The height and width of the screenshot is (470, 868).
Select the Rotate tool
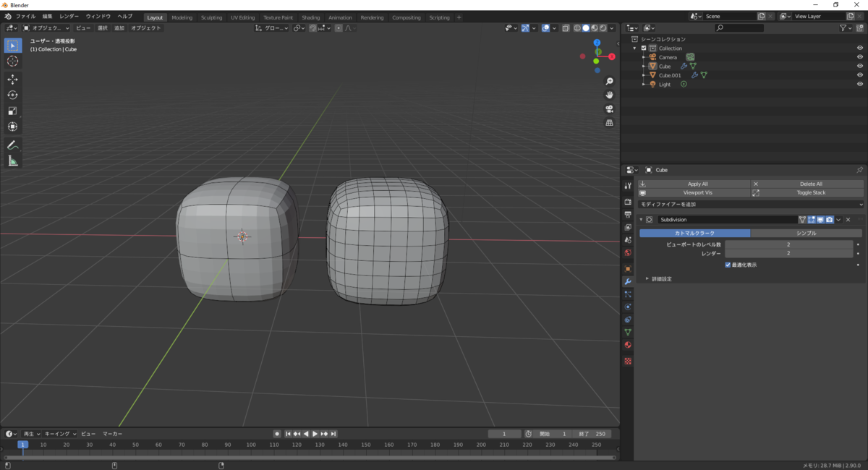[12, 95]
